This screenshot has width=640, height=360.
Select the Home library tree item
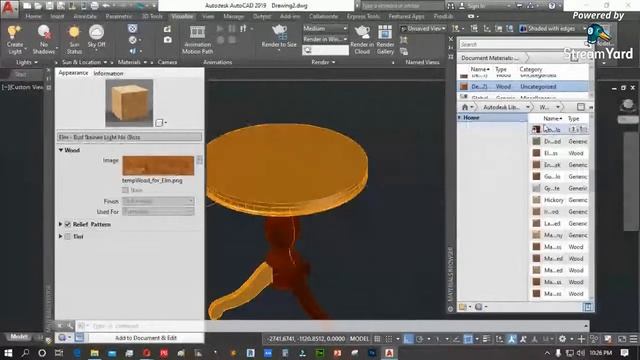(x=492, y=118)
